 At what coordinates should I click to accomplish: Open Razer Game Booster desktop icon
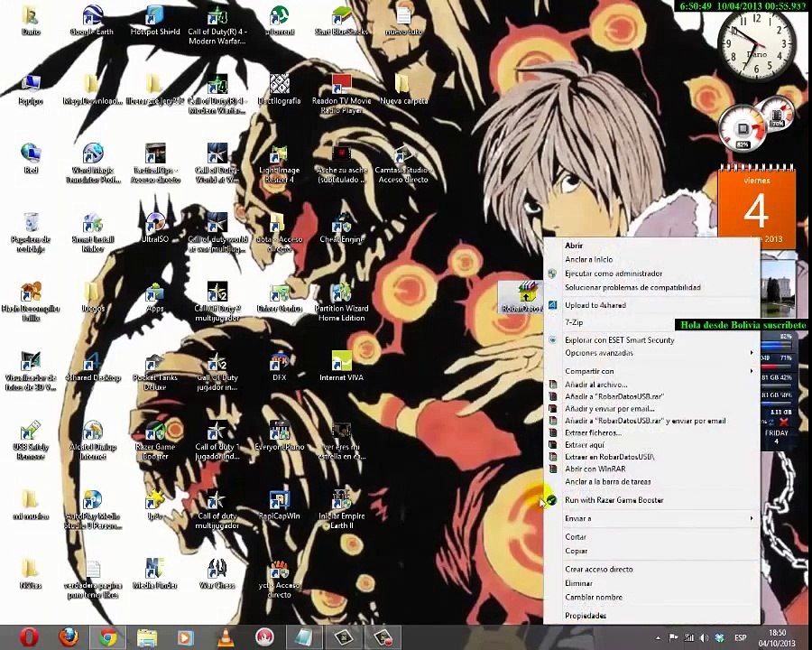click(155, 440)
